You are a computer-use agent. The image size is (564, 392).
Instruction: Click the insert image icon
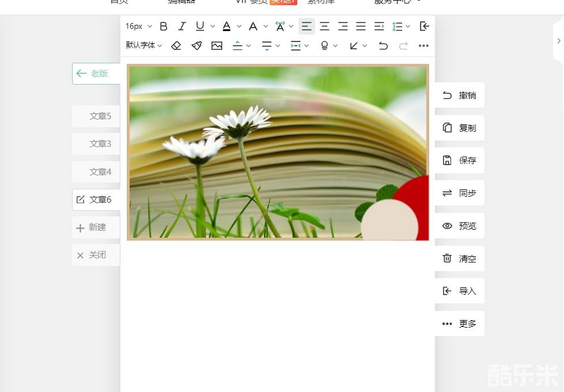coord(217,45)
